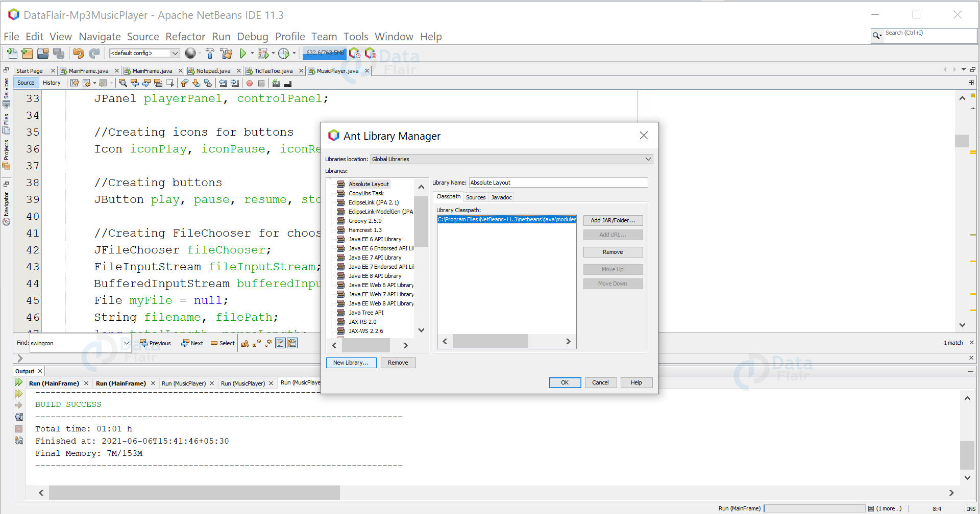
Task: Expand the Find history dropdown arrow
Action: tap(127, 343)
